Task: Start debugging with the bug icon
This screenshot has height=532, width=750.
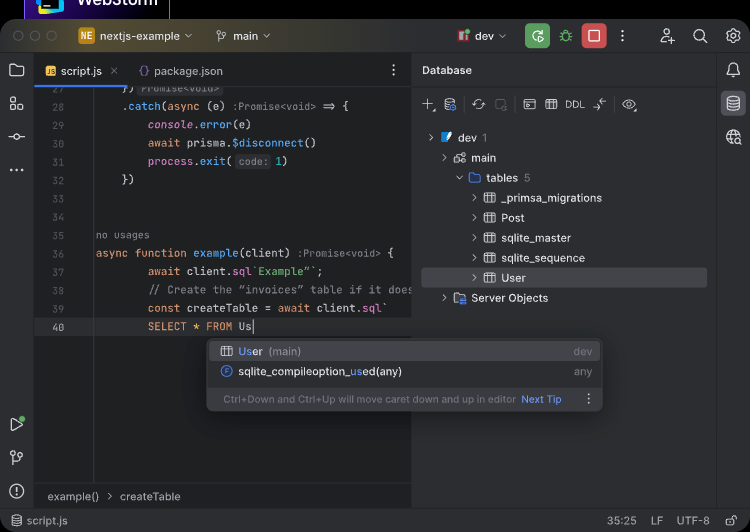Action: pyautogui.click(x=566, y=36)
